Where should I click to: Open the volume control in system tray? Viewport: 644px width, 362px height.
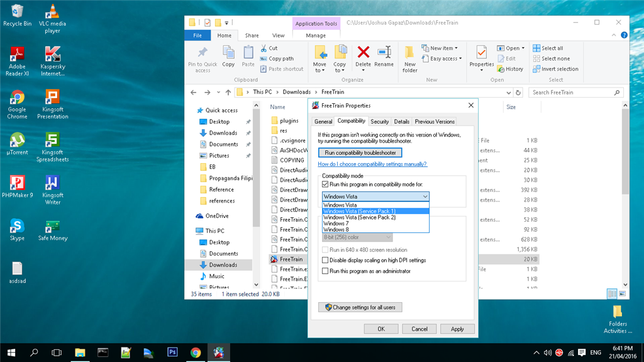click(548, 353)
